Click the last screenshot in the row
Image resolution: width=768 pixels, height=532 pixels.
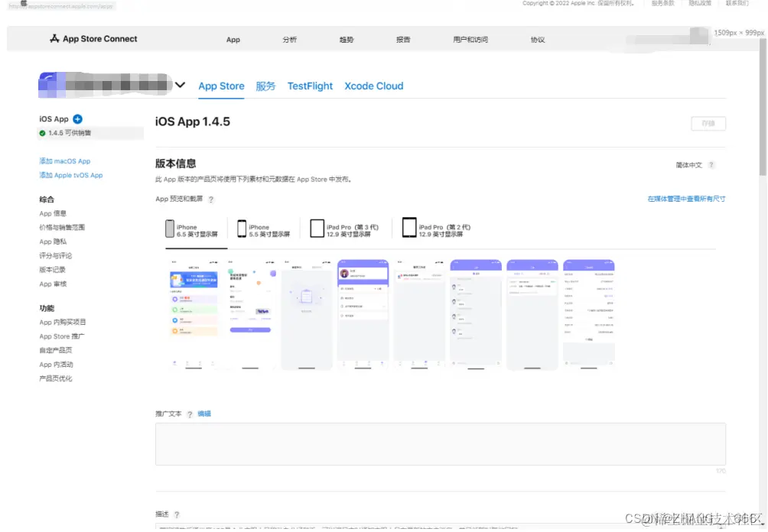coord(589,315)
